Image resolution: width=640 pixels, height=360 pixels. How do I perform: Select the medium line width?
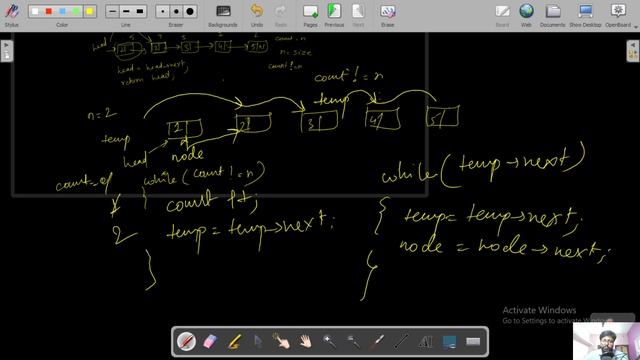(x=126, y=11)
